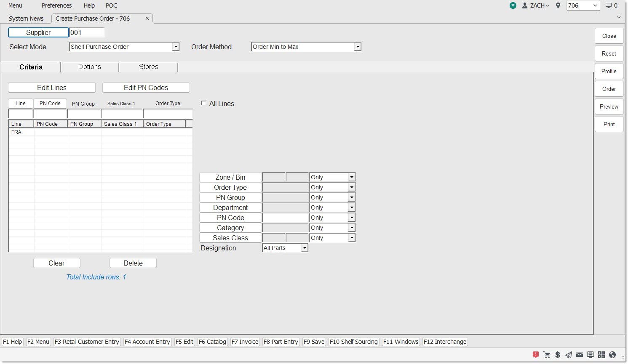Open the Order Method dropdown
628x364 pixels.
357,47
